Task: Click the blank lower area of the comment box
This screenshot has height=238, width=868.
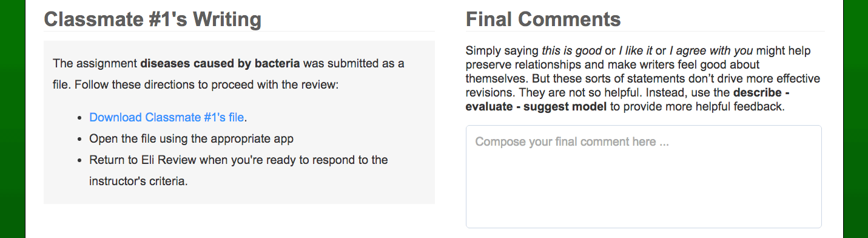Action: (644, 194)
